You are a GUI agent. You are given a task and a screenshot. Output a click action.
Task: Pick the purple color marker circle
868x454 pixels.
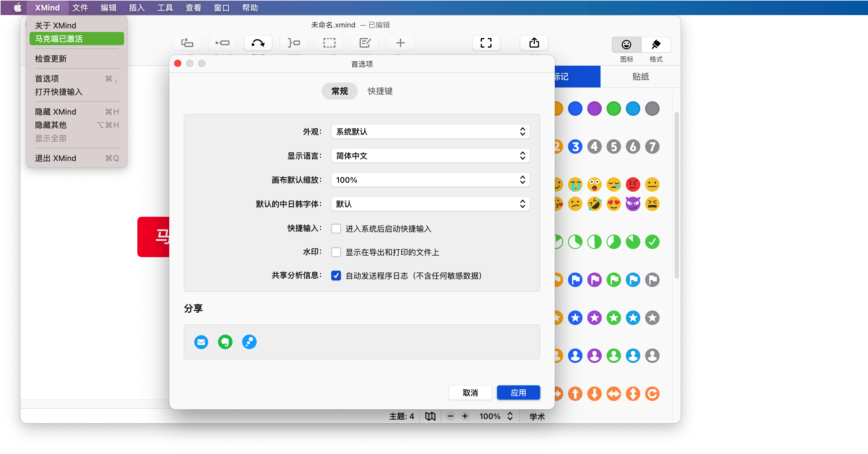(594, 109)
